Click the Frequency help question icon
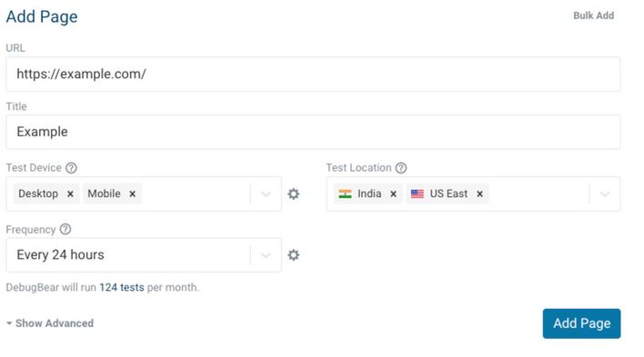 (65, 229)
